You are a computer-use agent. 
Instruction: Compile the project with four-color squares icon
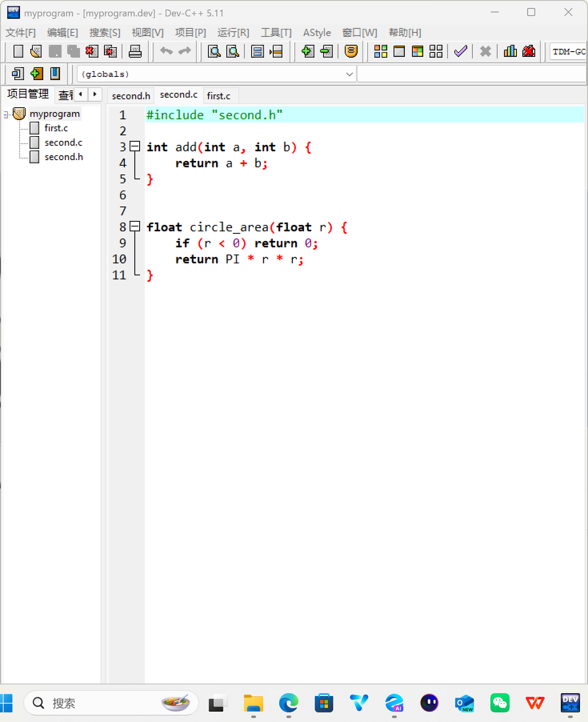[380, 51]
